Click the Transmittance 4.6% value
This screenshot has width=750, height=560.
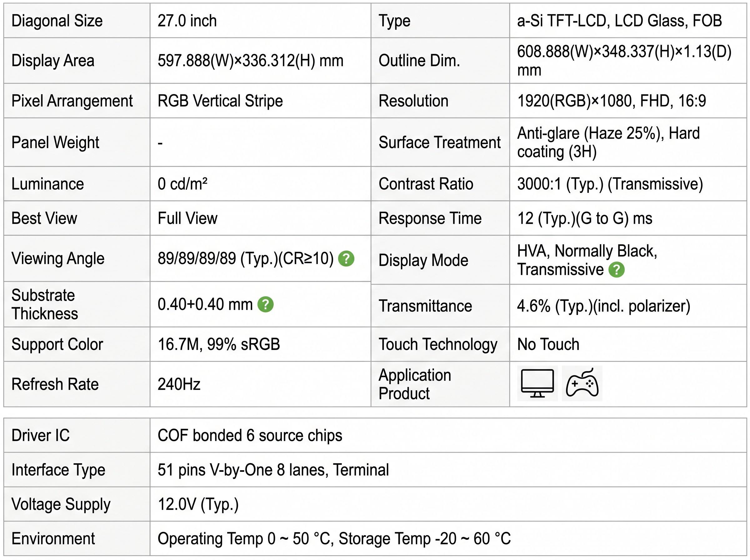point(603,306)
